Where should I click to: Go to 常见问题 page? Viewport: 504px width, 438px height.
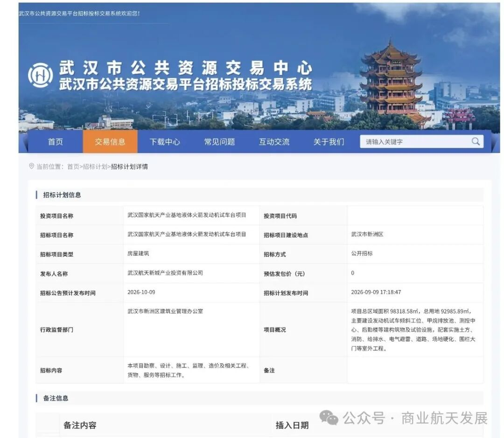pos(219,142)
